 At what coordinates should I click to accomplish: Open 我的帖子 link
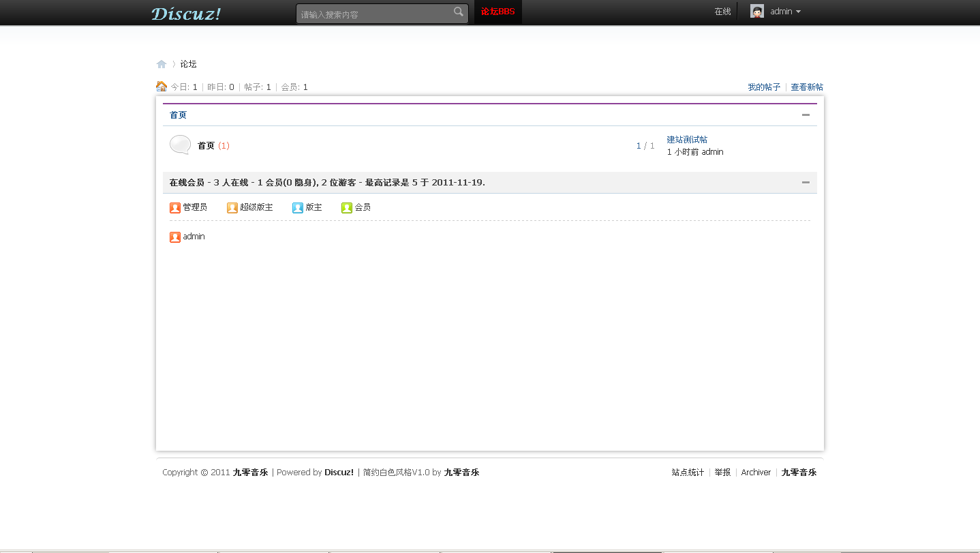(764, 87)
